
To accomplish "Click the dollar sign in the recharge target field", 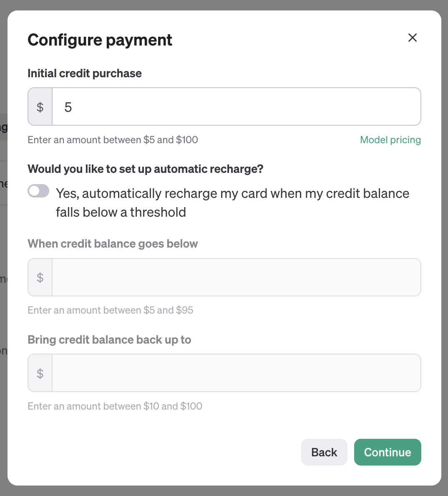I will pos(40,373).
